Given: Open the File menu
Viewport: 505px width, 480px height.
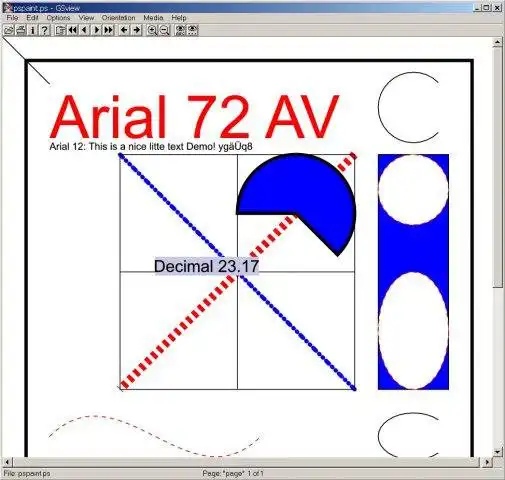Looking at the screenshot, I should [x=12, y=18].
